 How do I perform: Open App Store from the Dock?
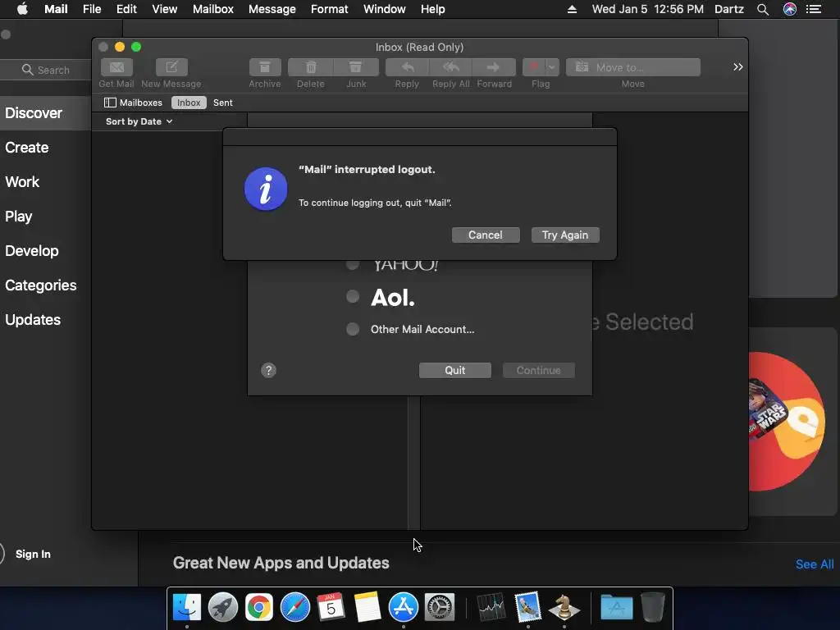point(403,608)
